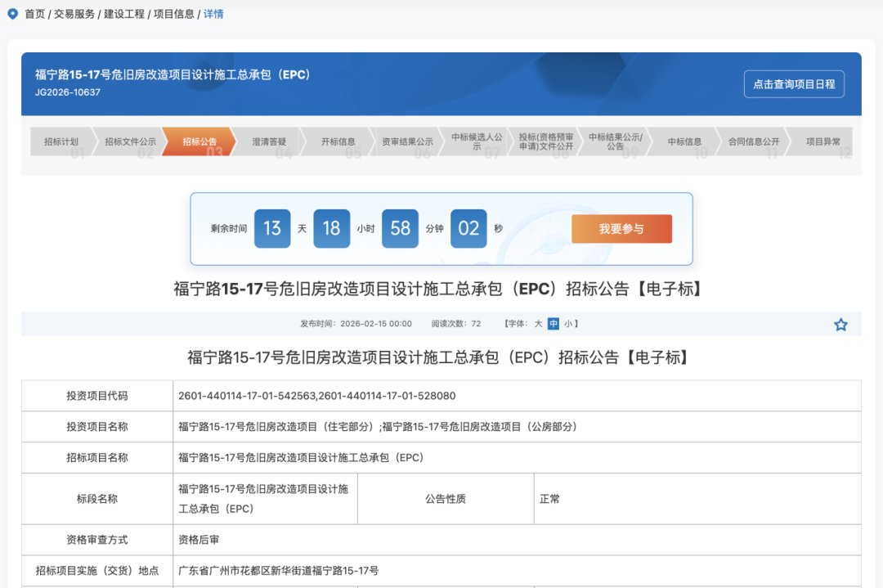Click the address 广东省广州市花都区新华街道福宁路15-17号

tap(279, 571)
